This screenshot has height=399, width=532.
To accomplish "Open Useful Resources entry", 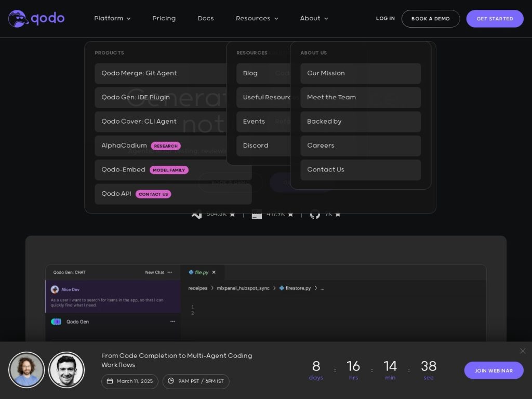I will coord(263,97).
